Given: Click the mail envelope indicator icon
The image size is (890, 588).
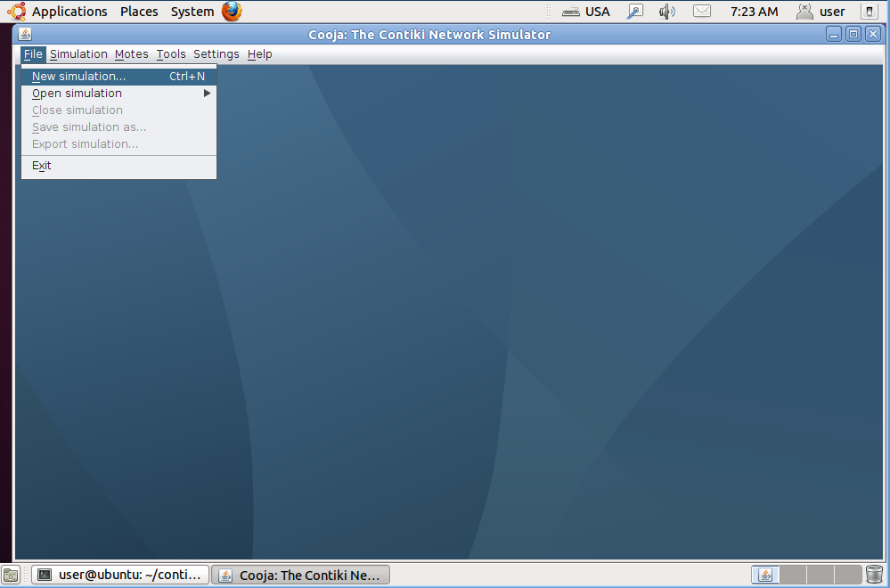Looking at the screenshot, I should tap(702, 12).
